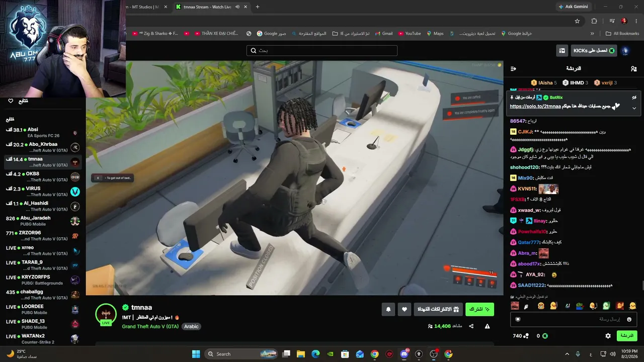Open Microsoft Edge from the taskbar

pyautogui.click(x=315, y=354)
